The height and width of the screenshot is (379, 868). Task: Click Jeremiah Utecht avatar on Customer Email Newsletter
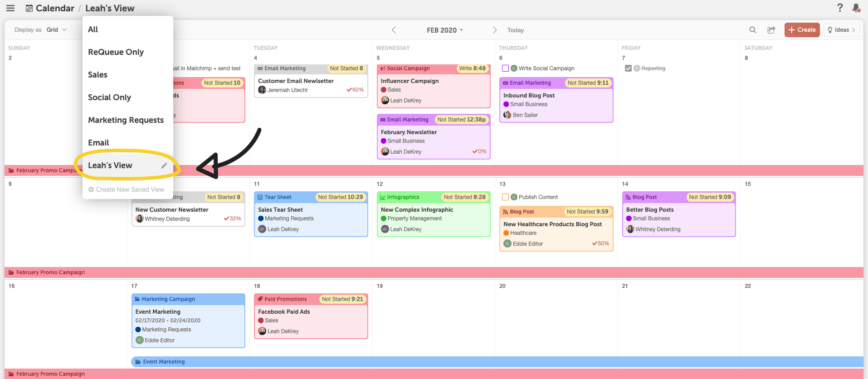click(x=262, y=90)
